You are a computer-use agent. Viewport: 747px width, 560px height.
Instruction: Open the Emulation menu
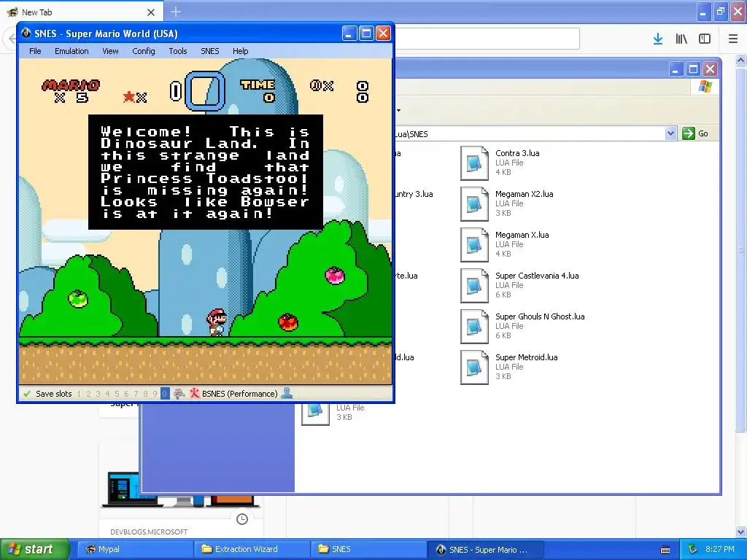pyautogui.click(x=71, y=51)
